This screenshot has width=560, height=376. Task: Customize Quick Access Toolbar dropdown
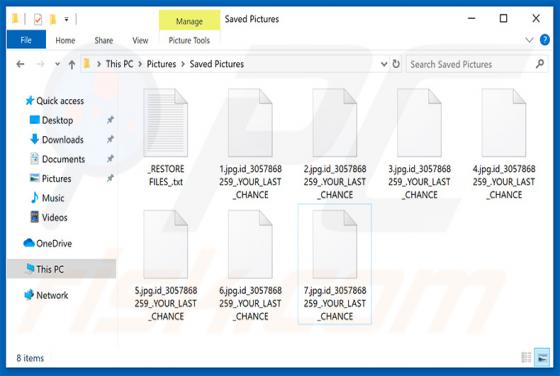click(66, 19)
